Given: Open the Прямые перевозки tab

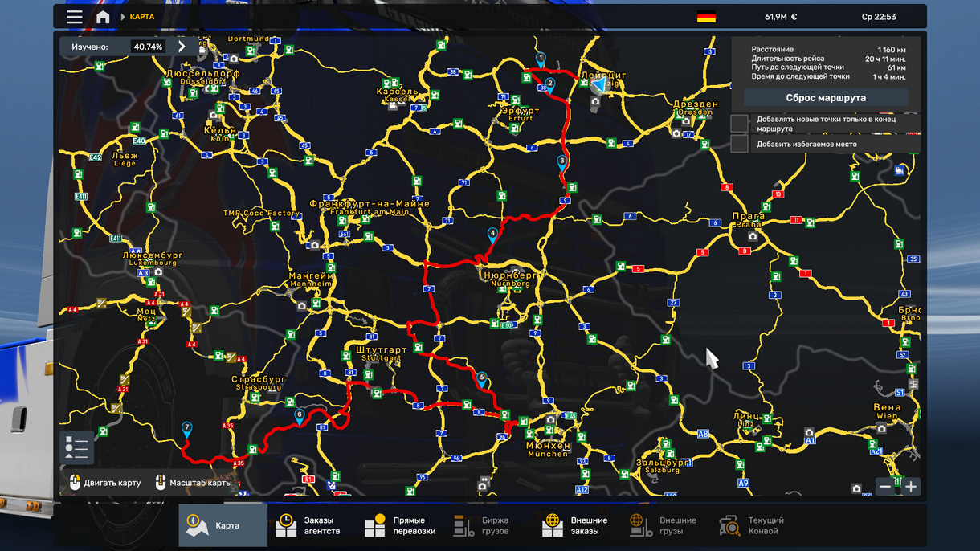Looking at the screenshot, I should coord(400,525).
